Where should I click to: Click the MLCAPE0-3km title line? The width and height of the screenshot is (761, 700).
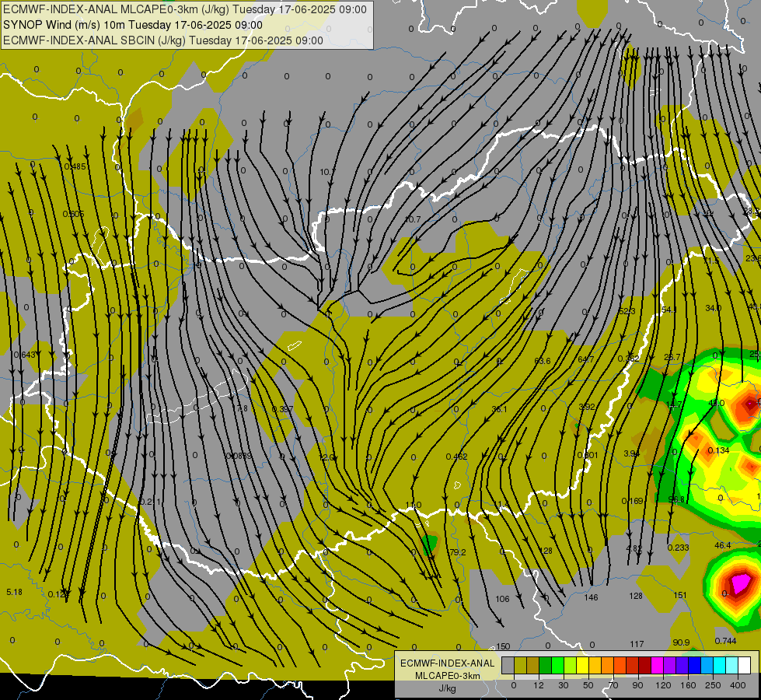point(185,9)
